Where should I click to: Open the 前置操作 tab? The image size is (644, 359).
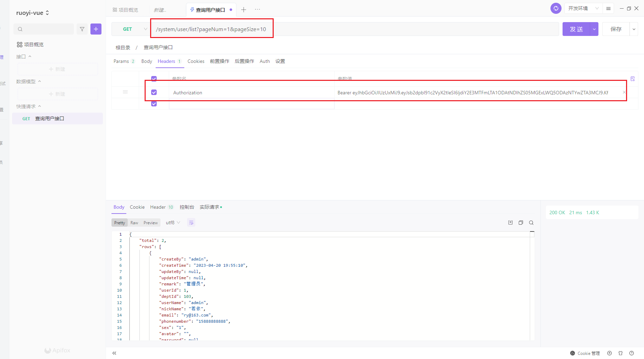point(219,61)
